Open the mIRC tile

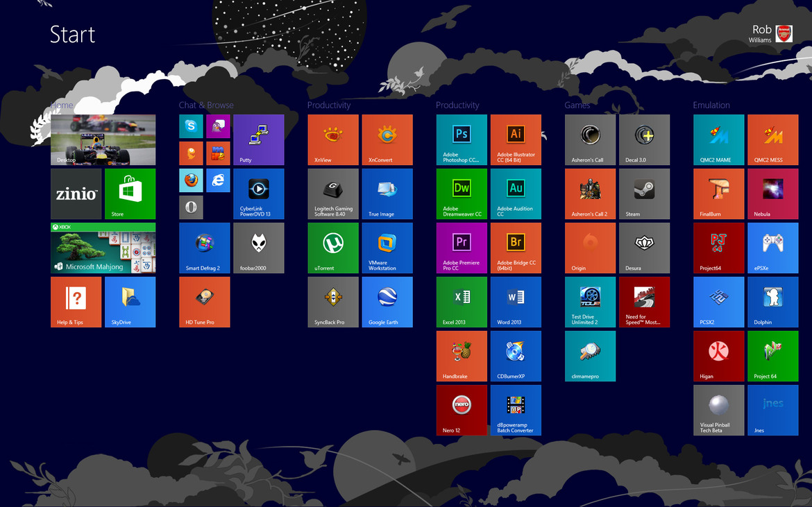coord(218,153)
